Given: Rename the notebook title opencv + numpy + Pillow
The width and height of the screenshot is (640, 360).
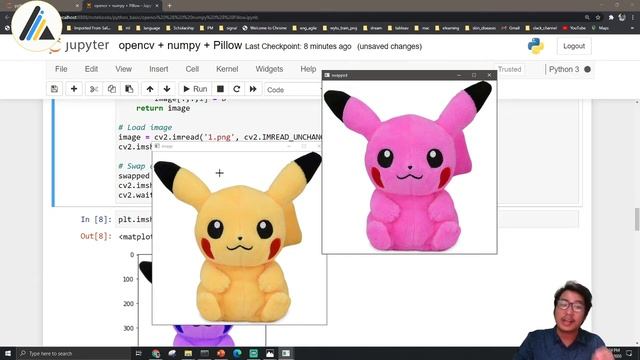Looking at the screenshot, I should tap(180, 46).
